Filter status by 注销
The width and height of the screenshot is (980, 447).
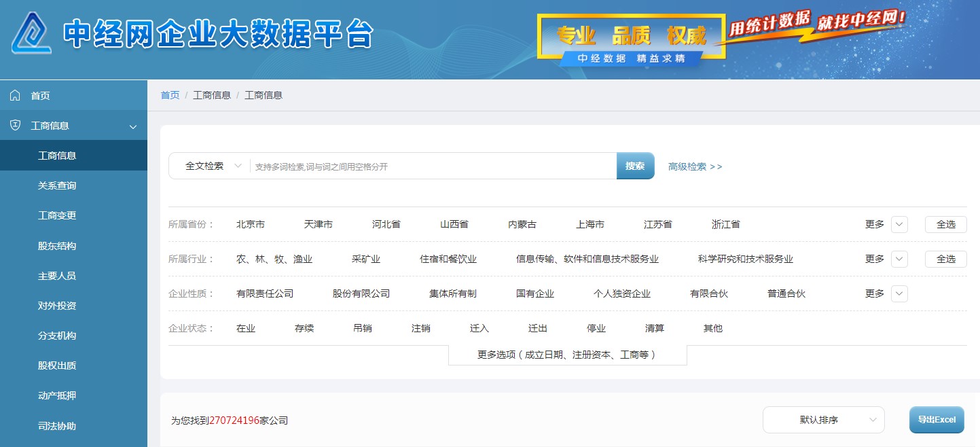(421, 328)
